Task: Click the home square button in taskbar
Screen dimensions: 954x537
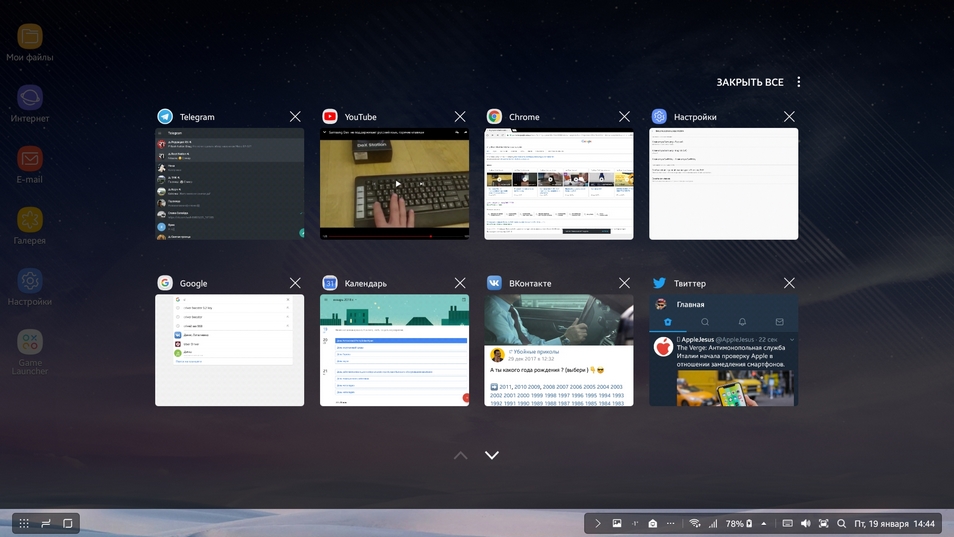Action: (68, 523)
